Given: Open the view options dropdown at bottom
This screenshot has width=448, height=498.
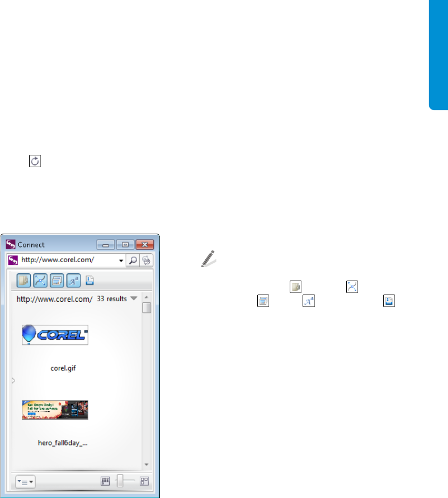Looking at the screenshot, I should [25, 482].
